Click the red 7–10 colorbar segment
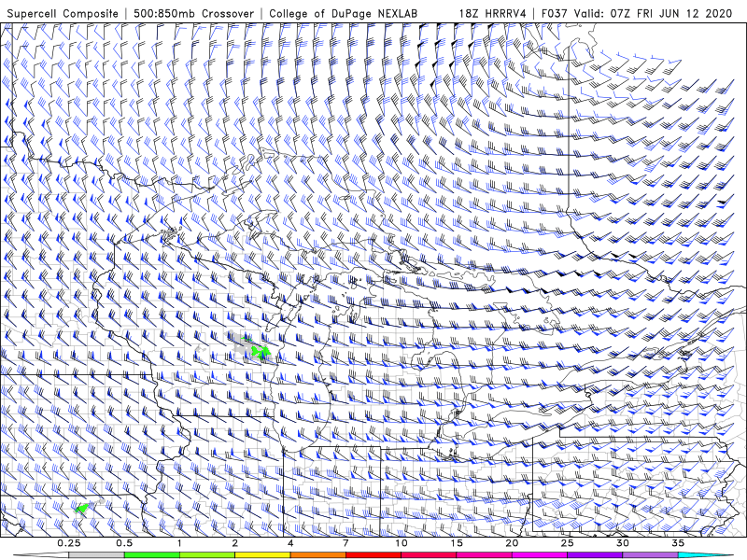The width and height of the screenshot is (747, 560). click(373, 555)
